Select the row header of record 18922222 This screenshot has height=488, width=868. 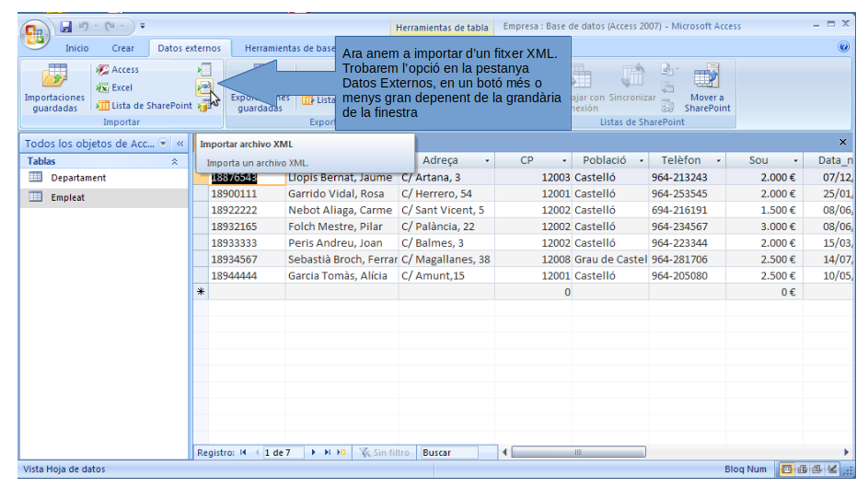(201, 211)
